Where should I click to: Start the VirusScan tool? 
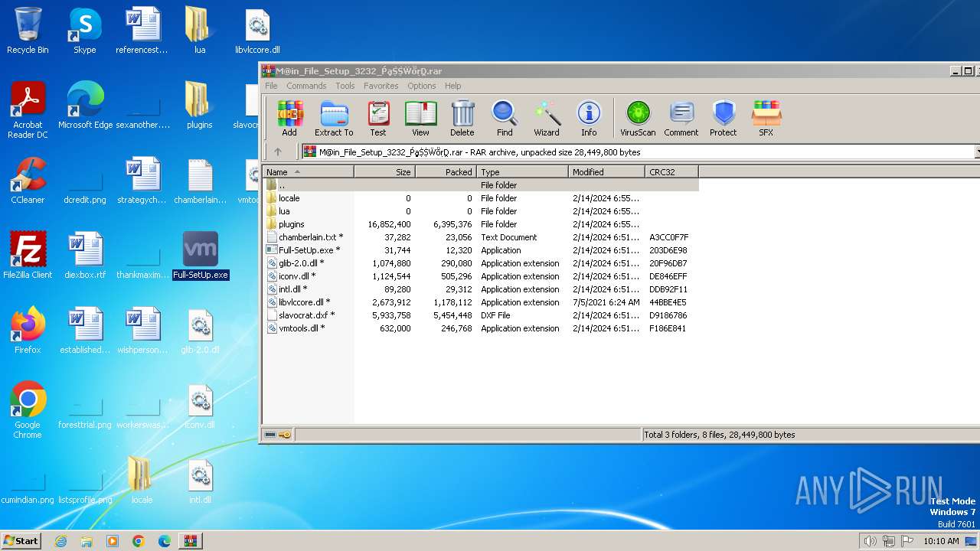(x=638, y=119)
